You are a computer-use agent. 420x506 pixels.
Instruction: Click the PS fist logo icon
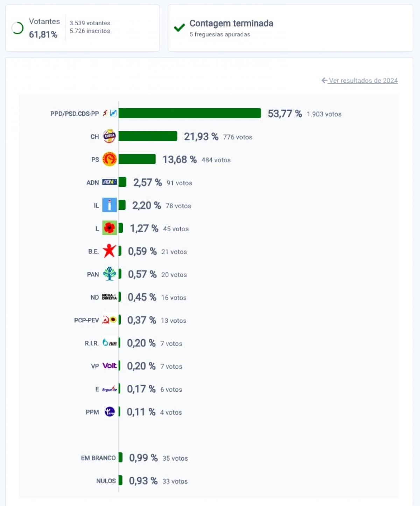point(109,159)
